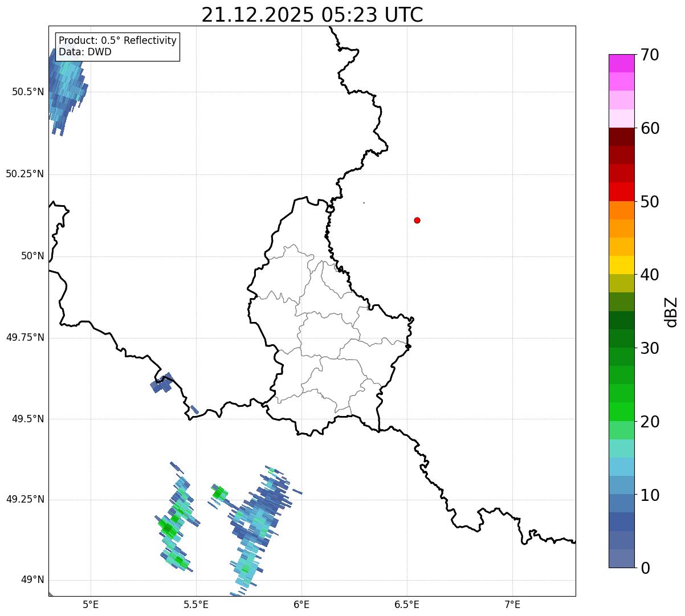Select the 49.25°N latitude label
The height and width of the screenshot is (616, 685).
click(25, 499)
